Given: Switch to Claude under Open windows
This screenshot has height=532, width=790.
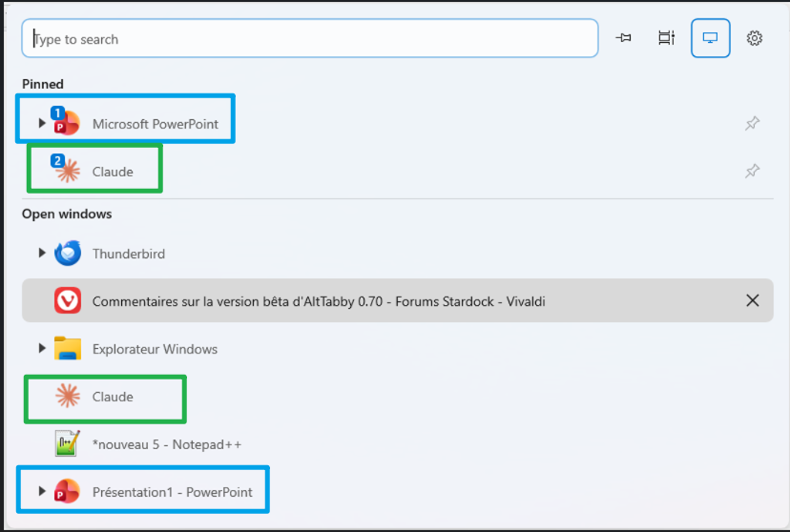Looking at the screenshot, I should click(113, 397).
